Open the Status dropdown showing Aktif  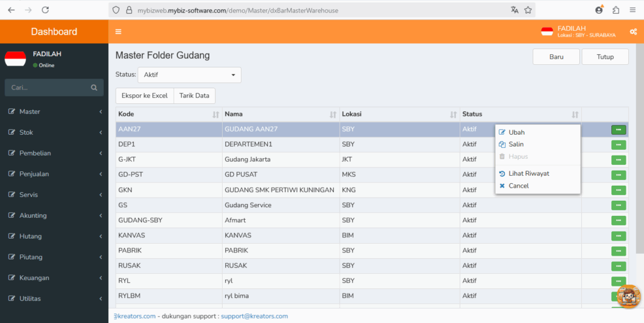[x=189, y=75]
